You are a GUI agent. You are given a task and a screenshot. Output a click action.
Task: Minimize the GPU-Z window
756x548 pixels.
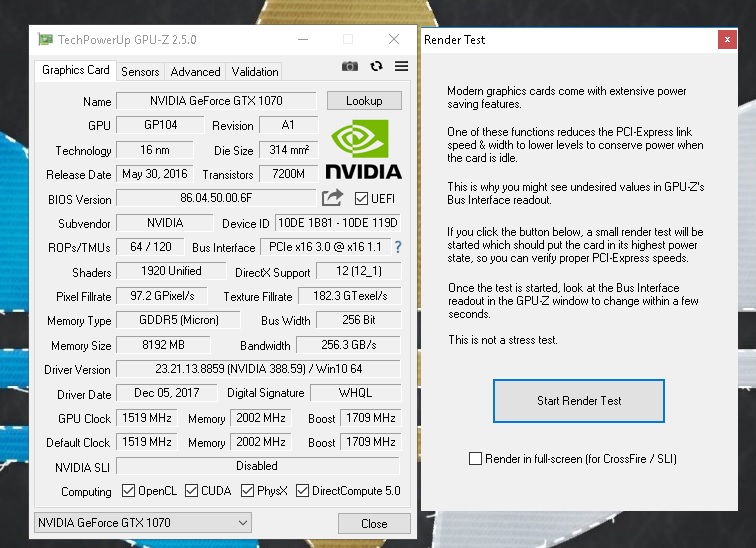coord(303,40)
